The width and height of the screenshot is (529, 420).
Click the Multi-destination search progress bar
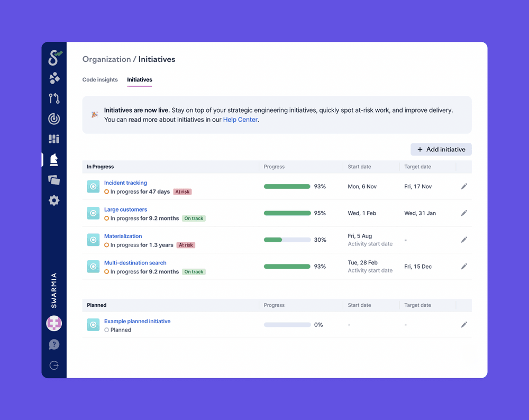[x=287, y=267]
